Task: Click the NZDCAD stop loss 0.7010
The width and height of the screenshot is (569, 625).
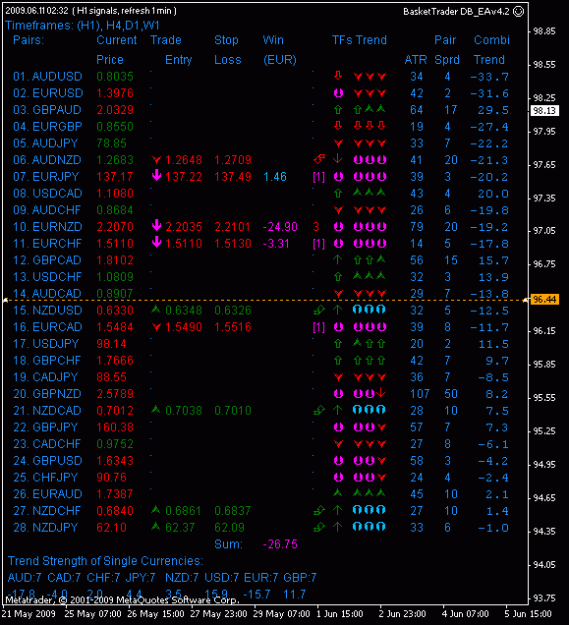Action: [233, 411]
